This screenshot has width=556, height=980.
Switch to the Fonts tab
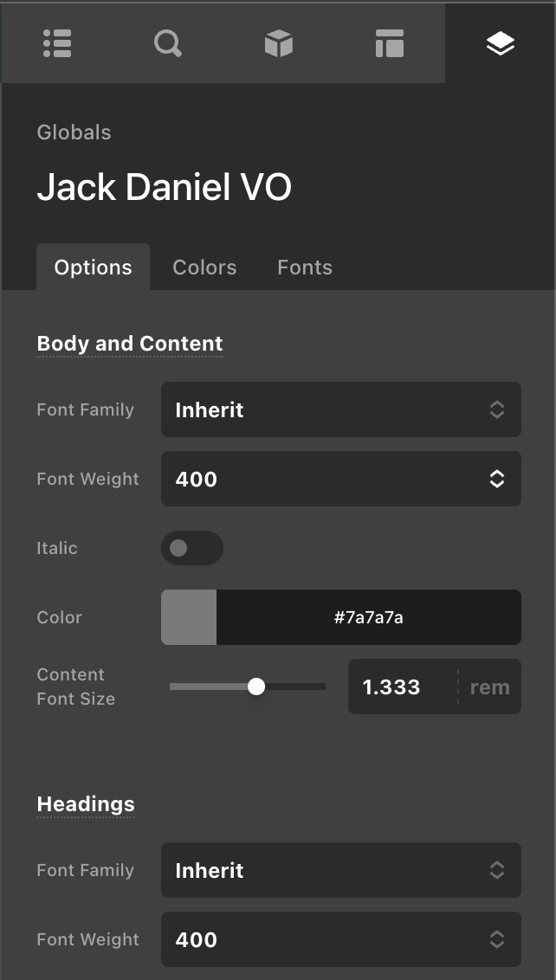click(x=305, y=268)
